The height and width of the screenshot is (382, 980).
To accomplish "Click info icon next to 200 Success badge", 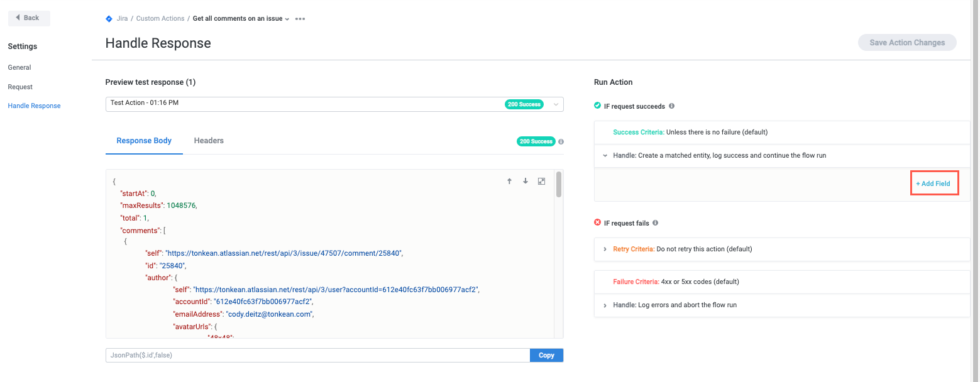I will point(561,141).
